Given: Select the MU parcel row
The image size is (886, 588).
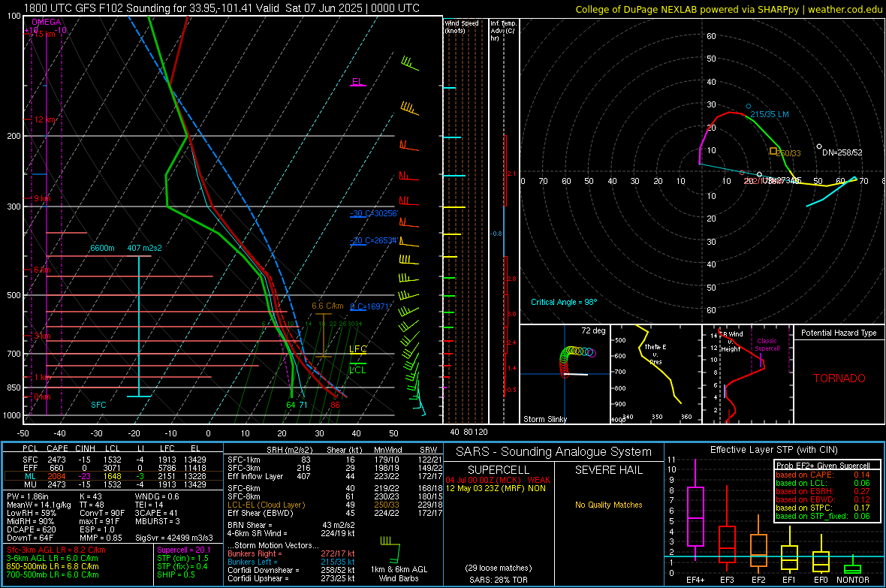Looking at the screenshot, I should click(113, 484).
